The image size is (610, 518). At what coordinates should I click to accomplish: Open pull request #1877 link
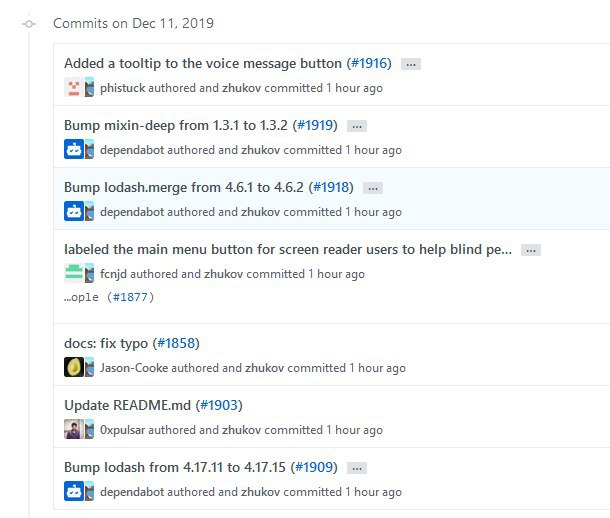click(x=130, y=297)
